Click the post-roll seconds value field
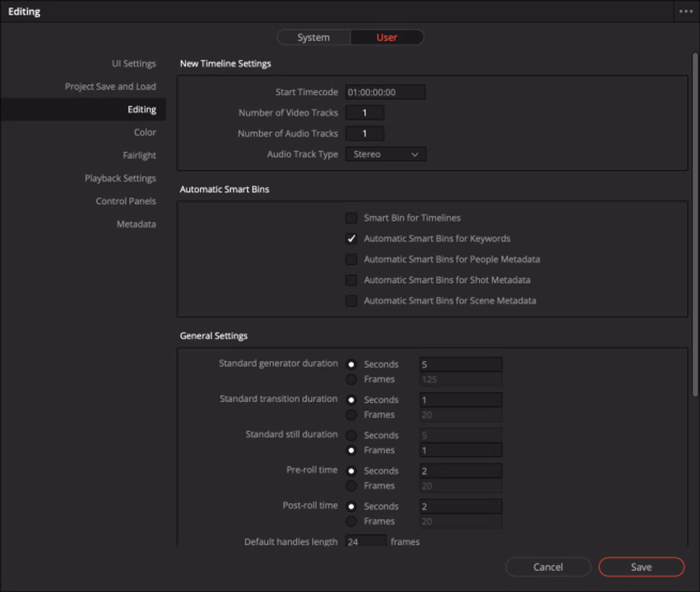 [x=461, y=507]
